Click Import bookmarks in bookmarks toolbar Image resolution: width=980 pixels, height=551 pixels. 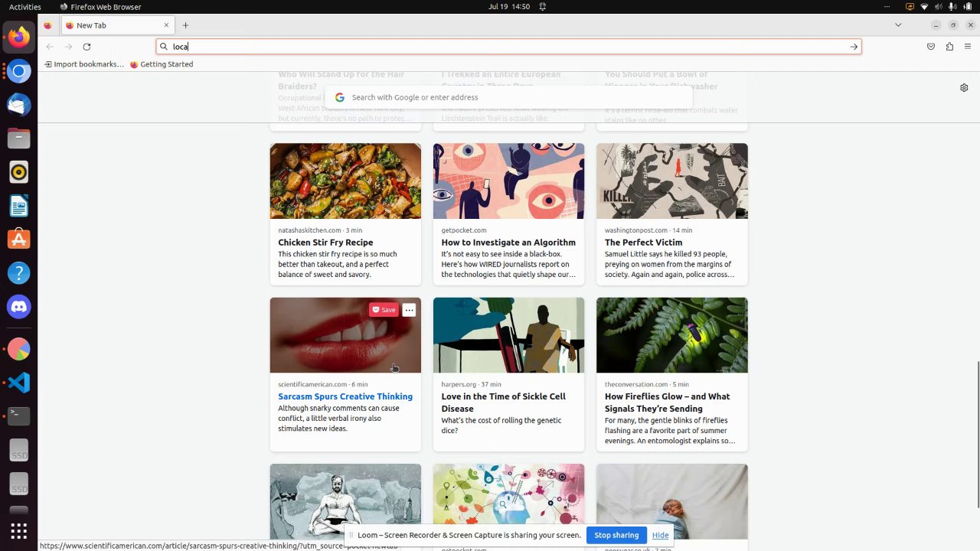(x=83, y=64)
